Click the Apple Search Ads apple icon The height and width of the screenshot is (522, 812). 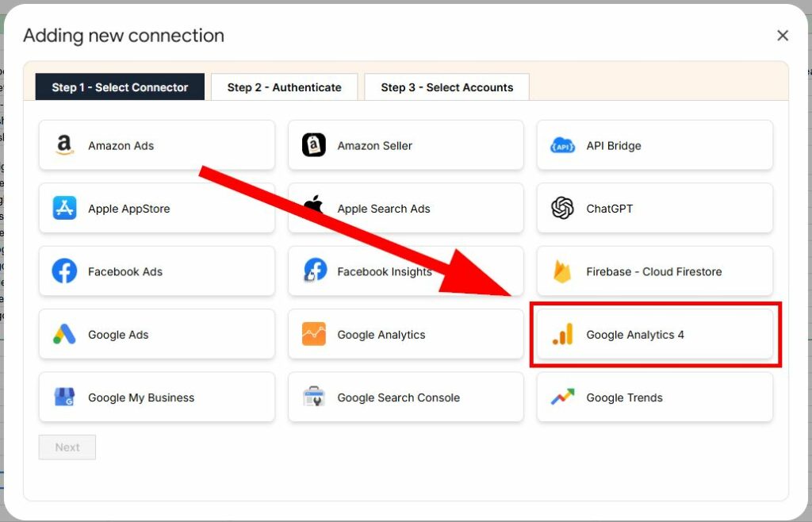click(313, 205)
